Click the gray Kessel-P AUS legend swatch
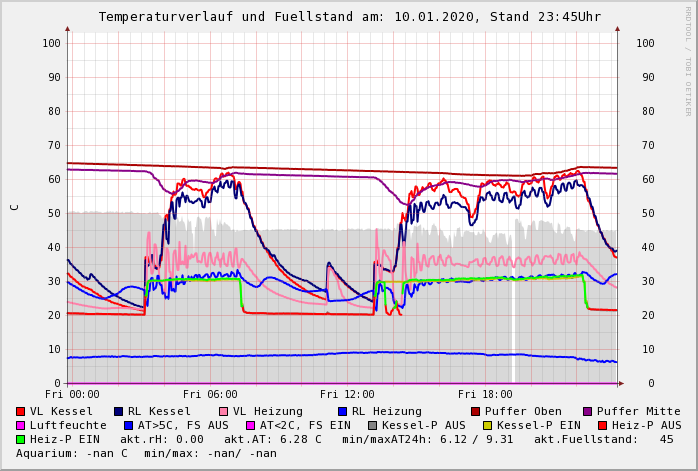The image size is (698, 471). click(x=372, y=425)
